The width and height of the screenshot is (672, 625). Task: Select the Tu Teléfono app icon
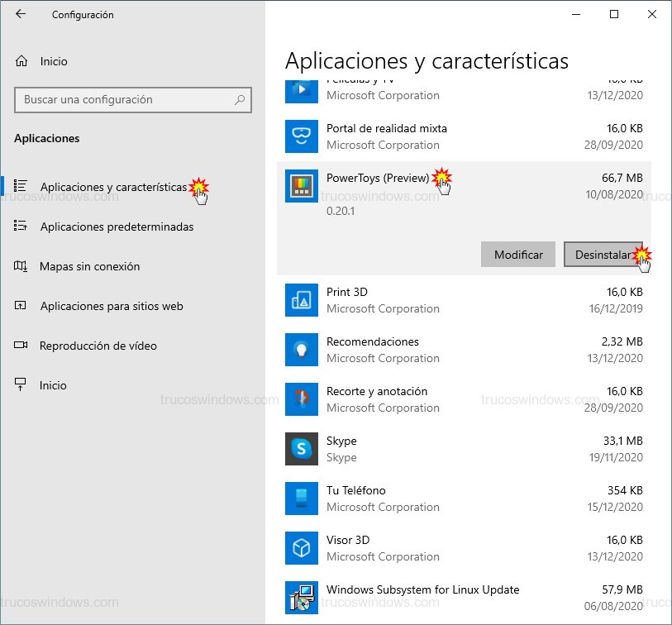tap(301, 499)
